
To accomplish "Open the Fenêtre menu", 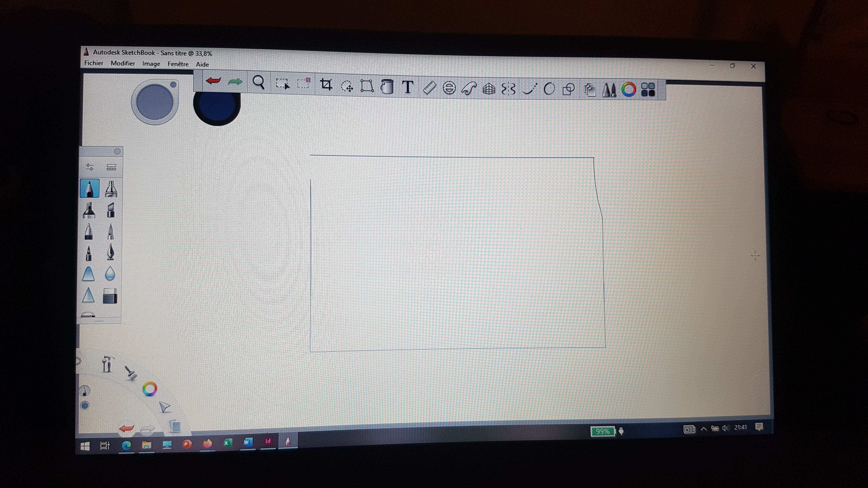I will pyautogui.click(x=178, y=64).
